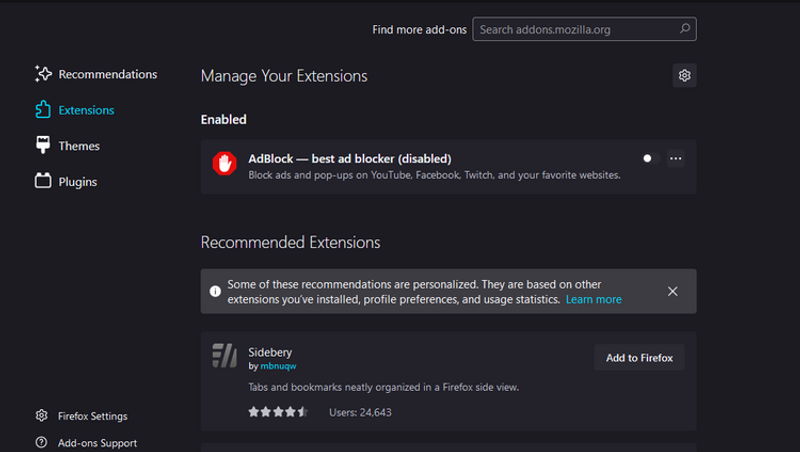Dismiss the personalized recommendations notice
Viewport: 800px width, 452px height.
click(672, 291)
